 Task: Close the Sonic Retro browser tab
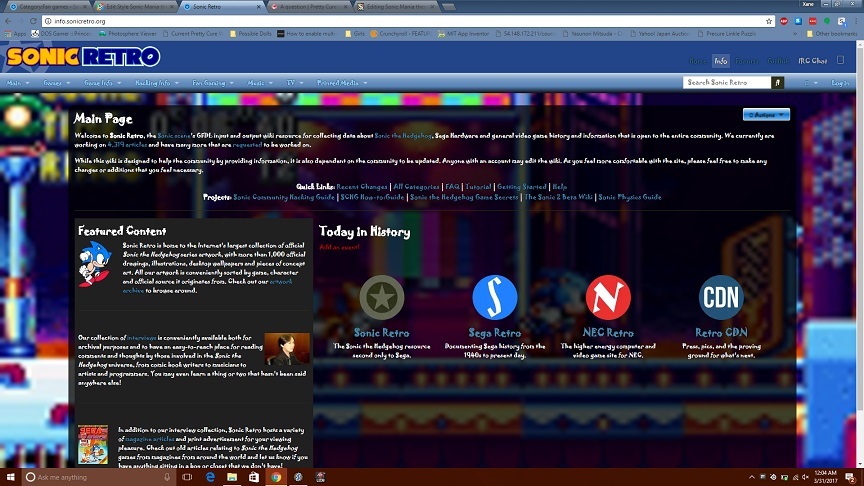pos(258,7)
